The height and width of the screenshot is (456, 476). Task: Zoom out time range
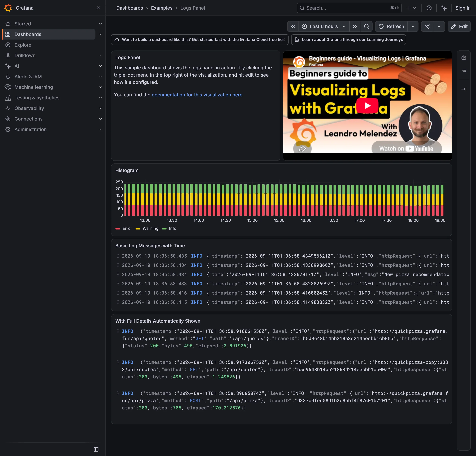tap(366, 26)
